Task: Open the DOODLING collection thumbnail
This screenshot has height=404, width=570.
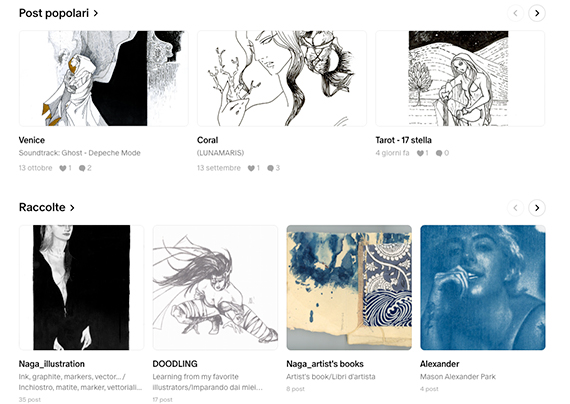Action: 215,287
